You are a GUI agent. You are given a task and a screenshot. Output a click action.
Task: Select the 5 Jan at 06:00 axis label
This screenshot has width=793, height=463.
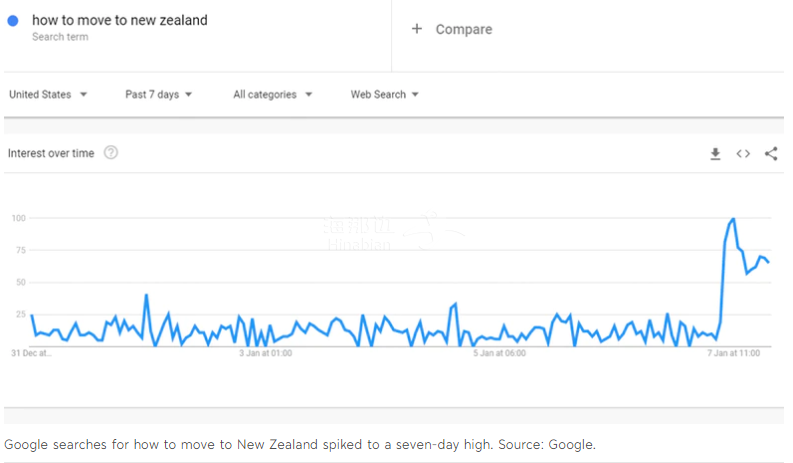tap(500, 353)
